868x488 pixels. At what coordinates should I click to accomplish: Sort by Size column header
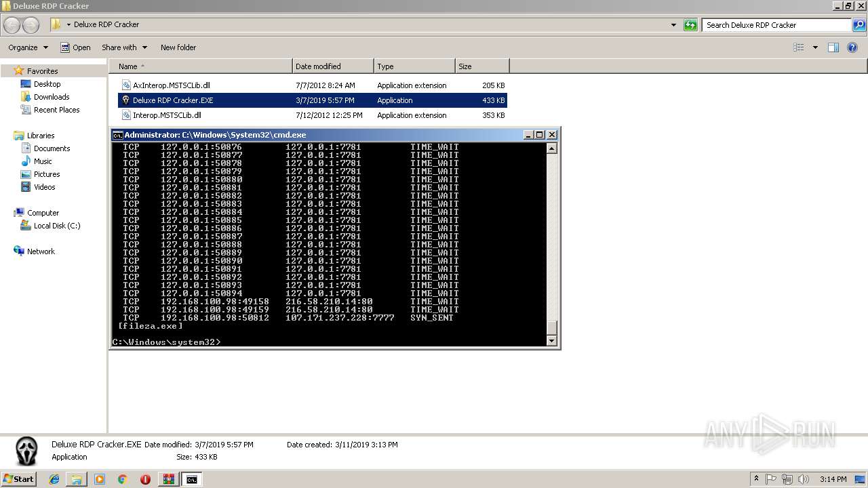pos(482,66)
